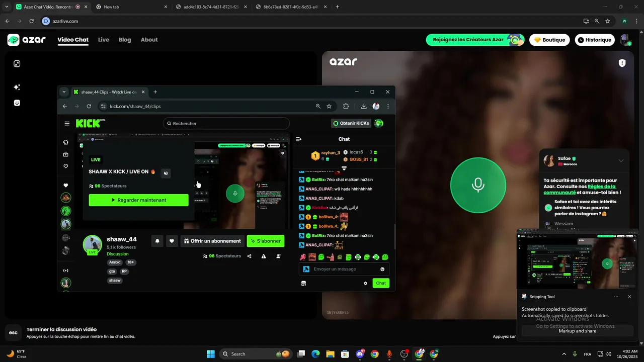
Task: Click the Arabic tag under shaaw_44
Action: coord(115,262)
